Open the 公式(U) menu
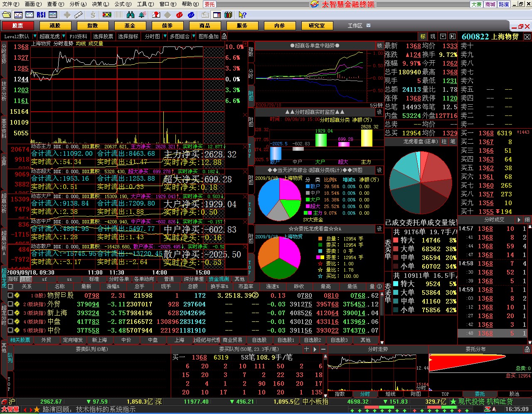Screen dimensions: 532x414 [x=123, y=4]
